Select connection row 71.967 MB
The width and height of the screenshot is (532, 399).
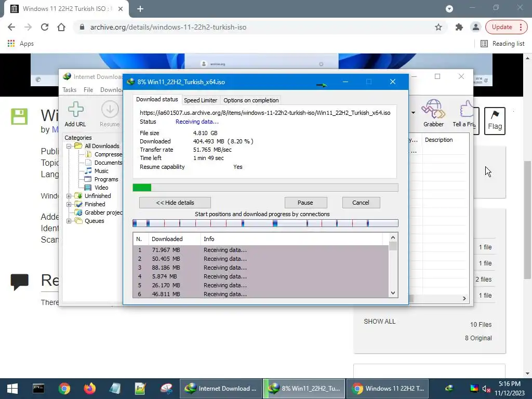coord(261,250)
